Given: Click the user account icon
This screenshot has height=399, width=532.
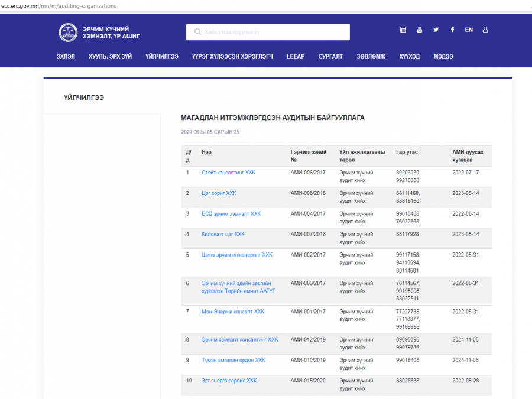Looking at the screenshot, I should (x=485, y=30).
